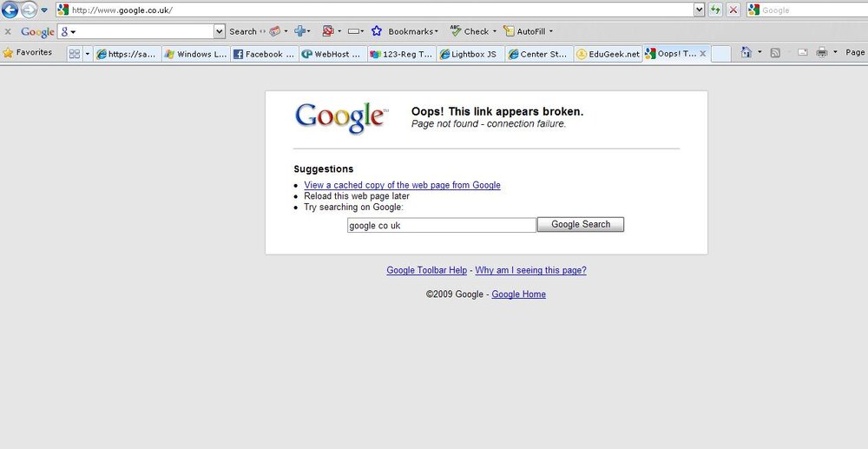Screen dimensions: 868x449
Task: Expand the Print dropdown arrow
Action: coord(835,53)
